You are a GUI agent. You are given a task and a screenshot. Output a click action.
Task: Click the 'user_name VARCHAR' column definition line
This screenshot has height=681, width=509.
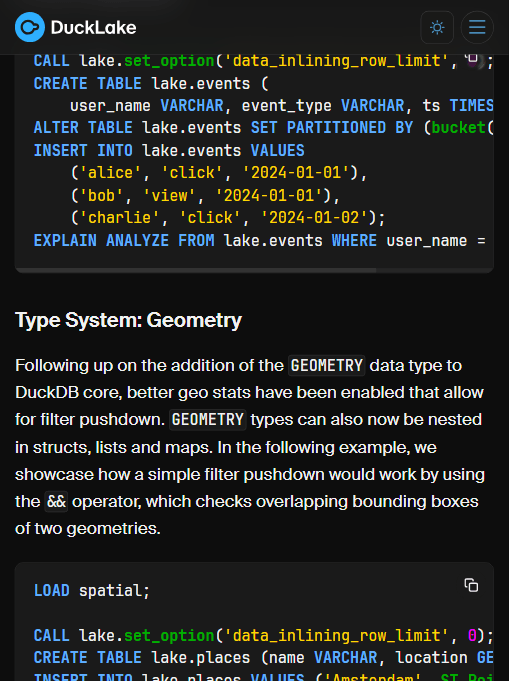coord(282,106)
